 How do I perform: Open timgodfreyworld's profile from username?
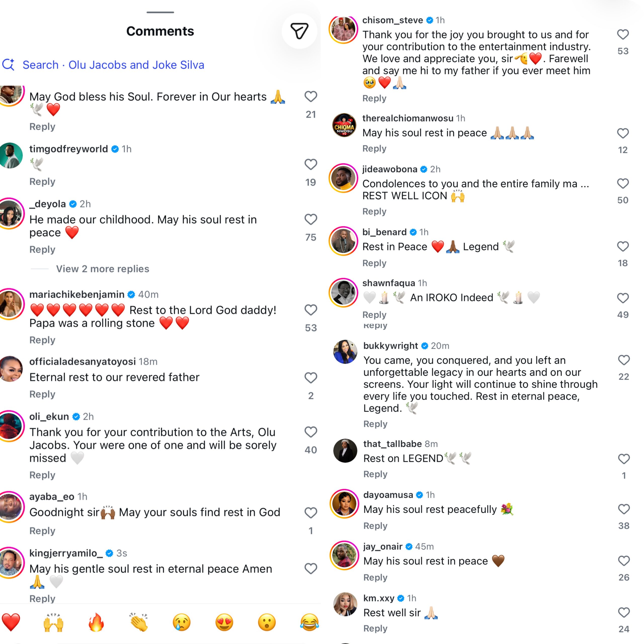pyautogui.click(x=69, y=149)
